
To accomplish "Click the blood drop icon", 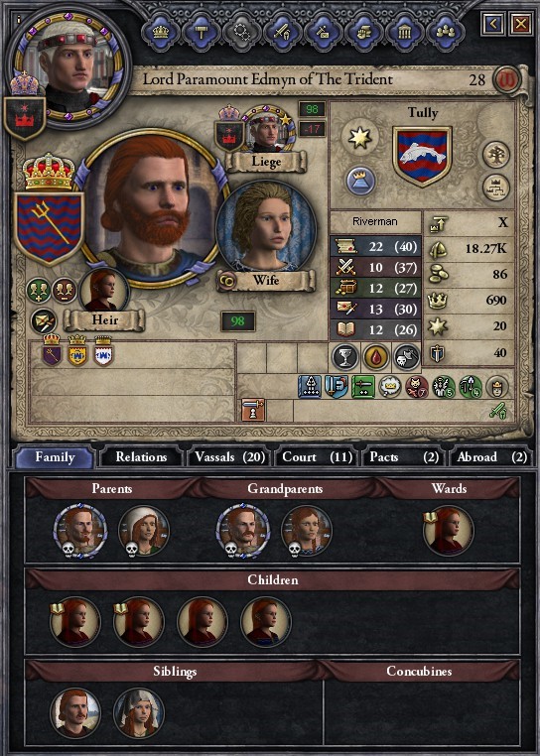I will (376, 357).
